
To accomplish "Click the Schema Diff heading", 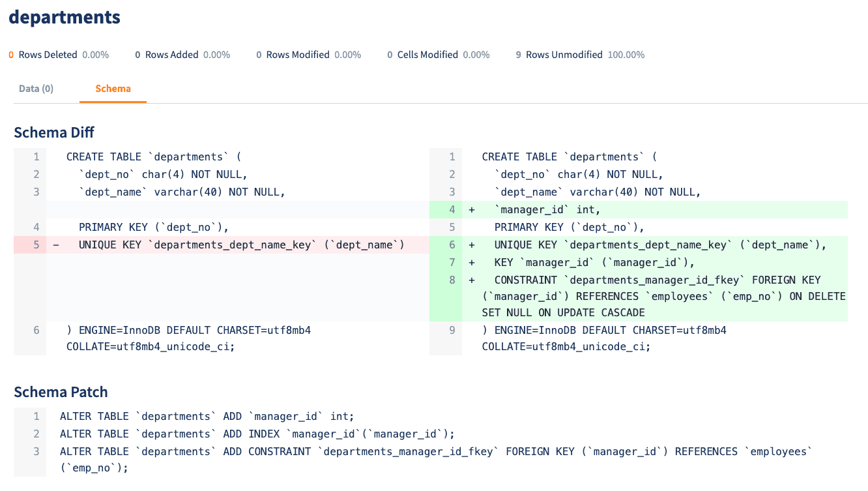I will click(x=54, y=132).
